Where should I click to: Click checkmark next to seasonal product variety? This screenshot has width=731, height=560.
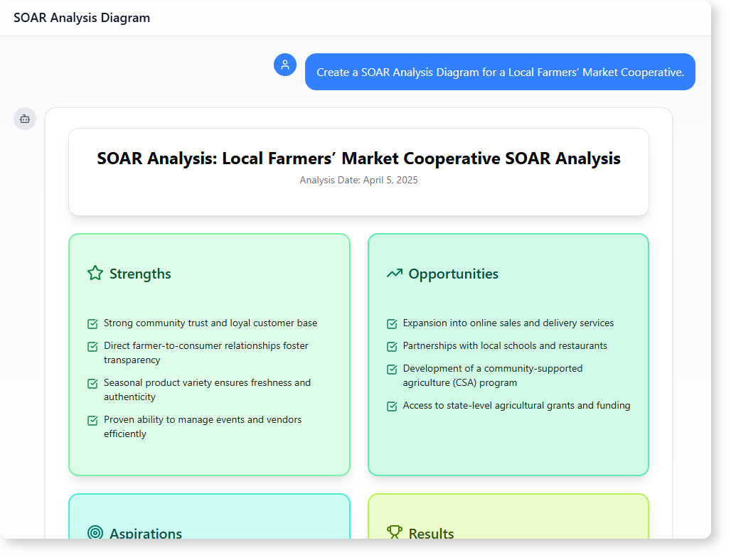(x=92, y=384)
